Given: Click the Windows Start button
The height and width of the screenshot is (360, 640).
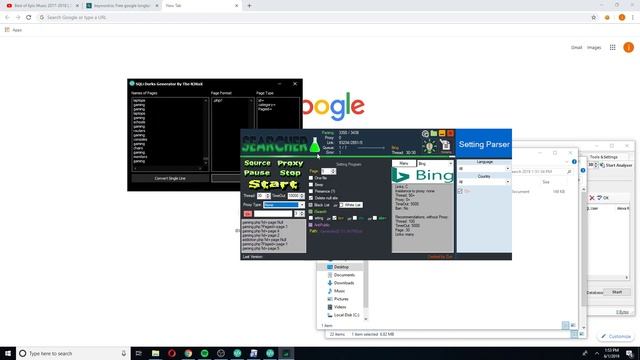Looking at the screenshot, I should pos(8,353).
